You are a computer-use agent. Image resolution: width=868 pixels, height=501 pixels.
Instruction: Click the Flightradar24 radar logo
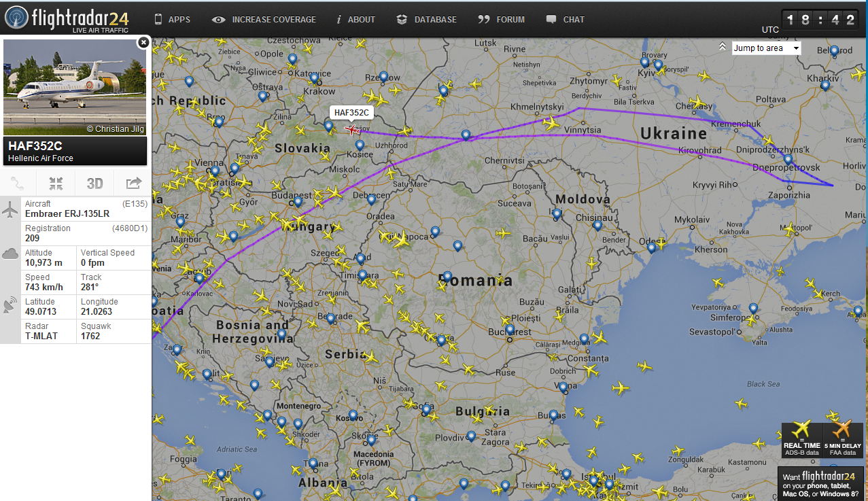tap(16, 17)
